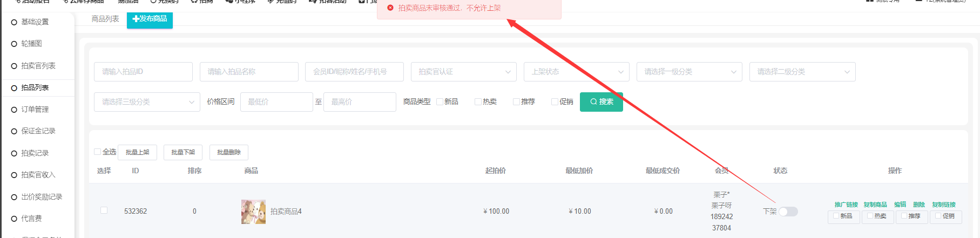Viewport: 980px width, 238px height.
Task: Check the 新品 filter checkbox
Action: click(440, 101)
